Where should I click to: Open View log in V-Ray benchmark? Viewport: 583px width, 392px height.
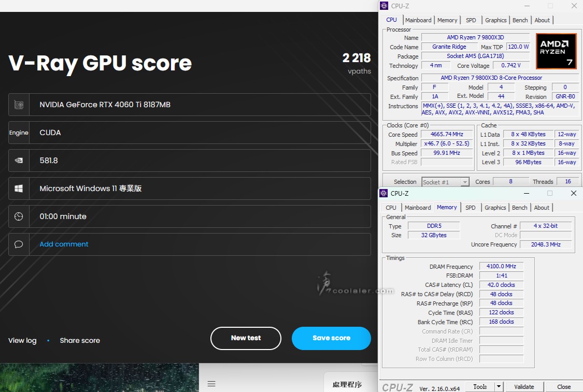[x=22, y=340]
